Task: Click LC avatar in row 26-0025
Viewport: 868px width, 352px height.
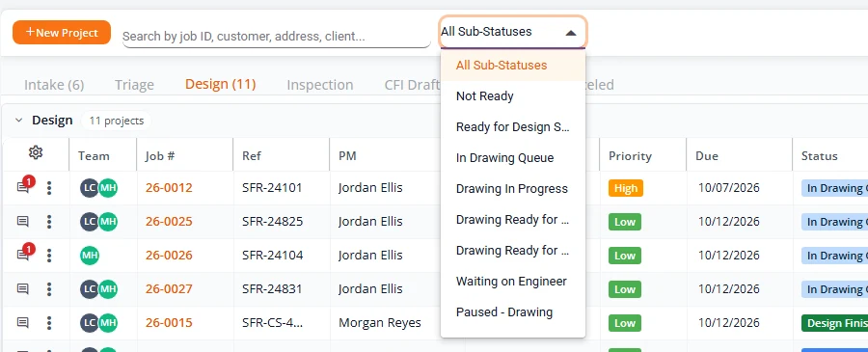Action: [x=89, y=222]
